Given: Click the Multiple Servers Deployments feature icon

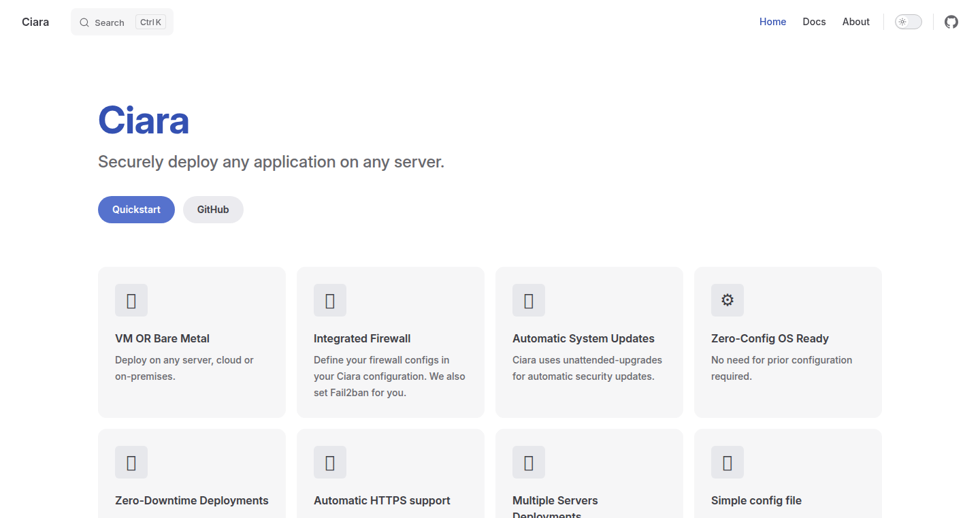Looking at the screenshot, I should pos(529,462).
